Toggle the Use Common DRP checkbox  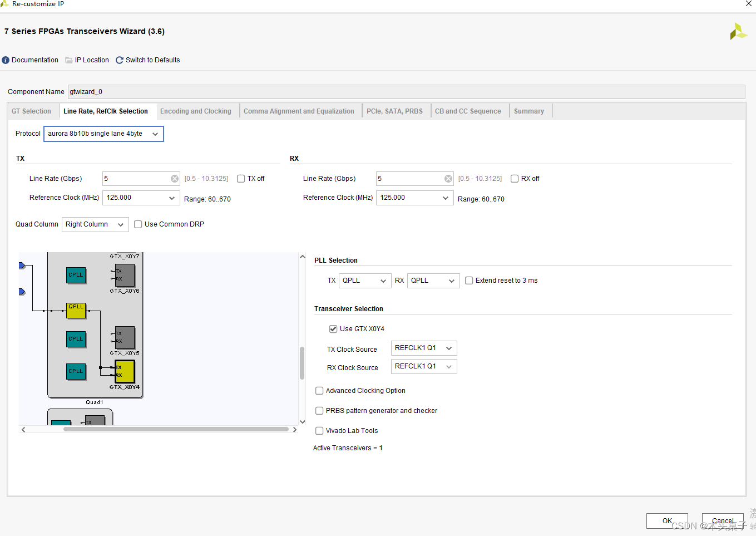138,224
